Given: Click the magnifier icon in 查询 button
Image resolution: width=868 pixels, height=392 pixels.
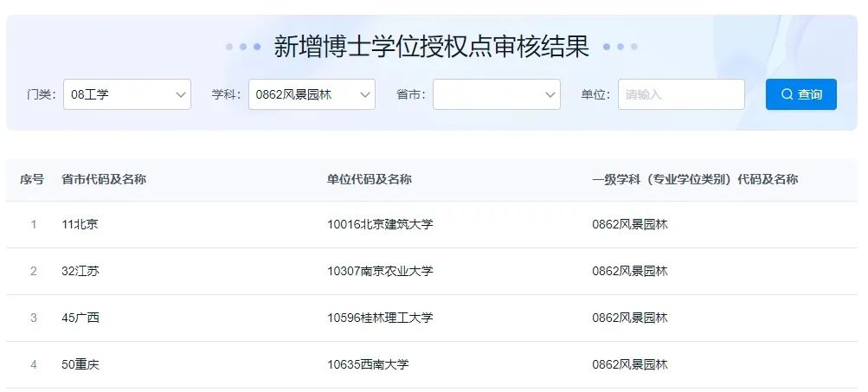Looking at the screenshot, I should click(787, 94).
